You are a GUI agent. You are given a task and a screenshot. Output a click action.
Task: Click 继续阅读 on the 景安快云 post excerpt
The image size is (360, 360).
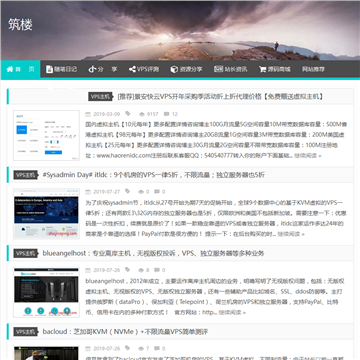pos(308,156)
